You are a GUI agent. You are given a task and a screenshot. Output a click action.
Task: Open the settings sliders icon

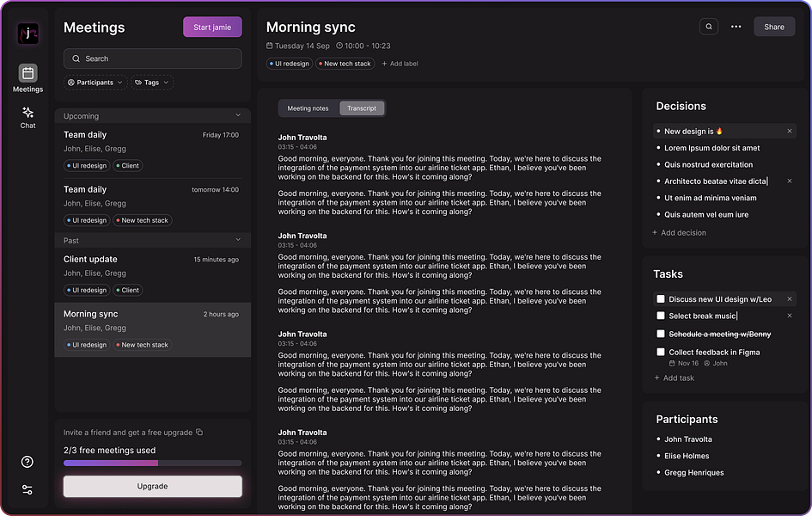(x=27, y=489)
